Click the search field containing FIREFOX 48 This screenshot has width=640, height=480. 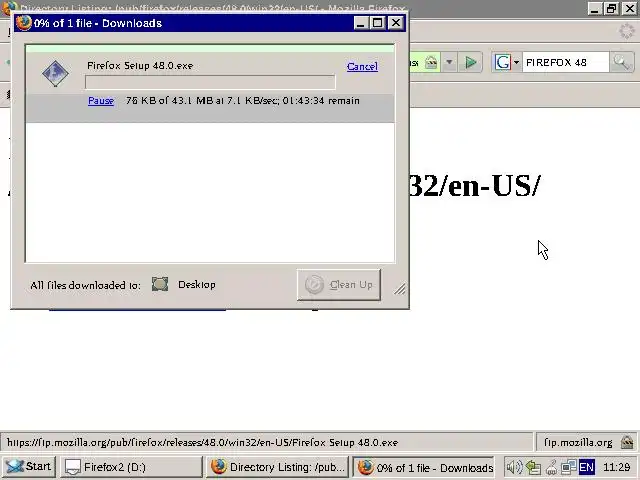565,62
